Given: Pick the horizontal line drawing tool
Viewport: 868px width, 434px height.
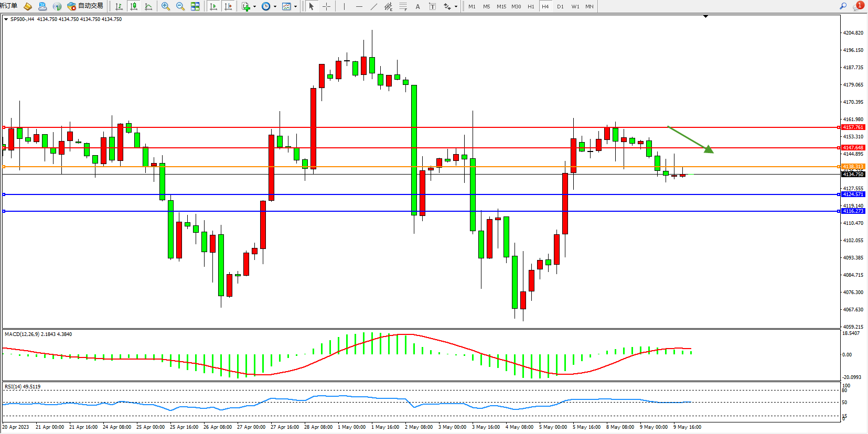Looking at the screenshot, I should coord(359,6).
